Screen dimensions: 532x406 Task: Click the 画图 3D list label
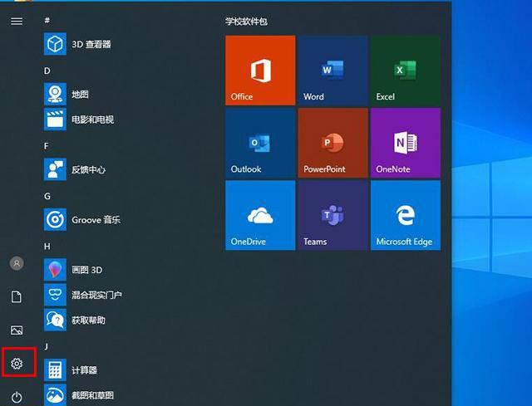[x=86, y=270]
